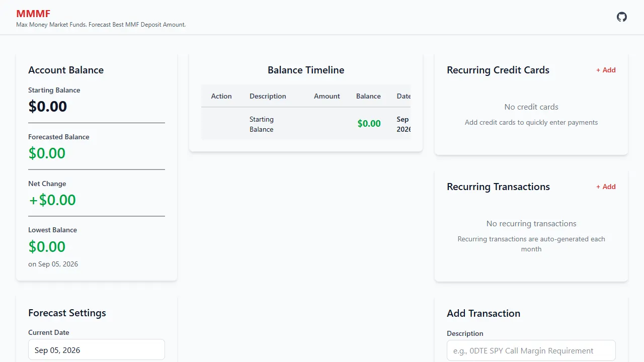Select the Balance column header

pos(368,96)
